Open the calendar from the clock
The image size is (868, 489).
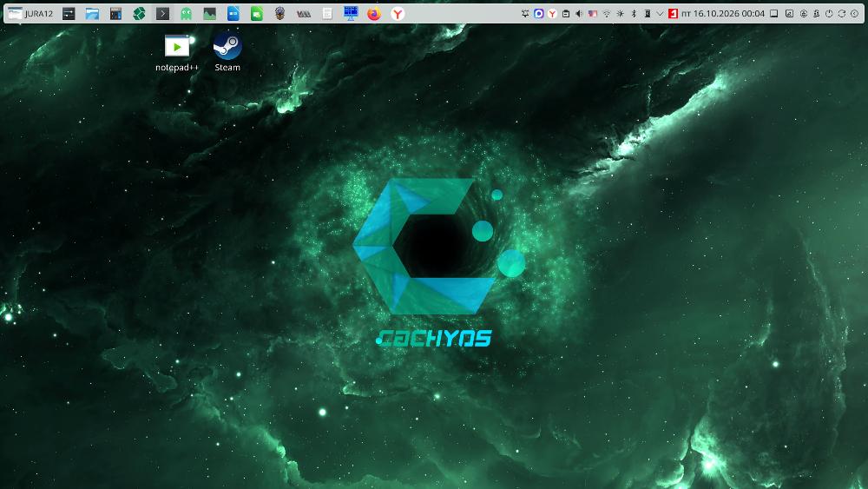click(723, 13)
